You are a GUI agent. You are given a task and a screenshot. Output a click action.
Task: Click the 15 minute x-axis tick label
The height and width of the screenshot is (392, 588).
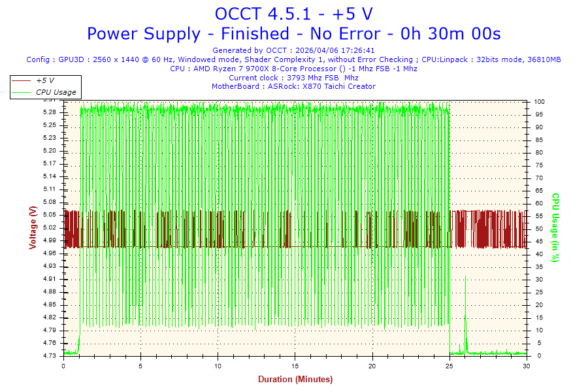click(295, 366)
